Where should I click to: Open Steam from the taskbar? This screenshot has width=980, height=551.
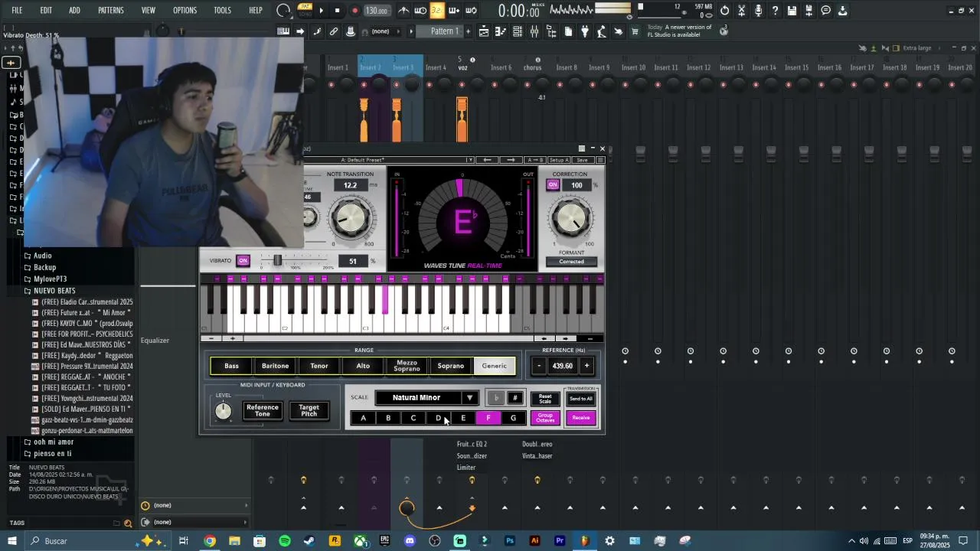coord(309,541)
